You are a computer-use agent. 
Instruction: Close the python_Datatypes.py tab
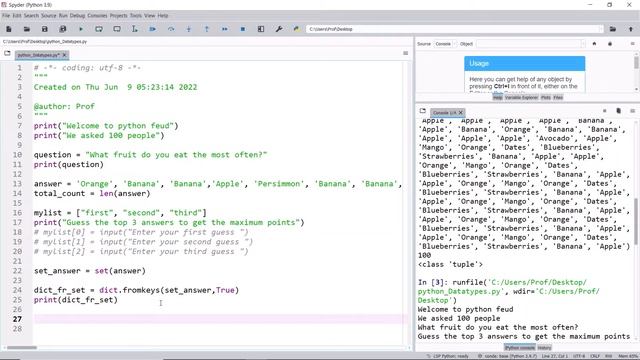click(x=64, y=55)
